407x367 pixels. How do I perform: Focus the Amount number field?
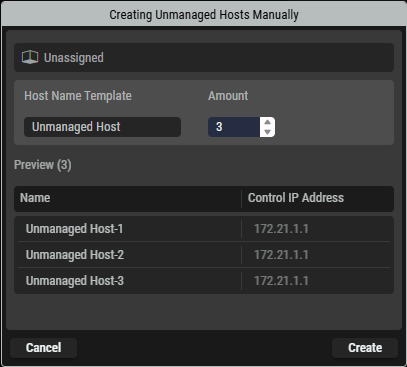pos(234,127)
